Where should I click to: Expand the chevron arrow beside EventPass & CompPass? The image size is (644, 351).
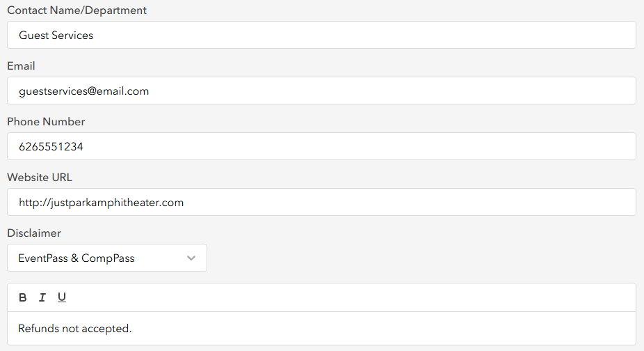tap(191, 258)
